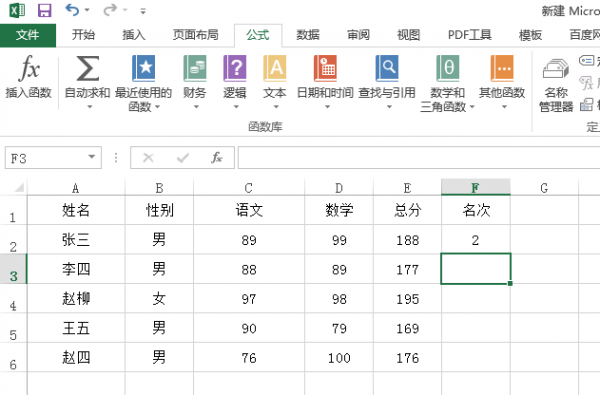Open the Name Box dropdown arrow

pos(91,157)
